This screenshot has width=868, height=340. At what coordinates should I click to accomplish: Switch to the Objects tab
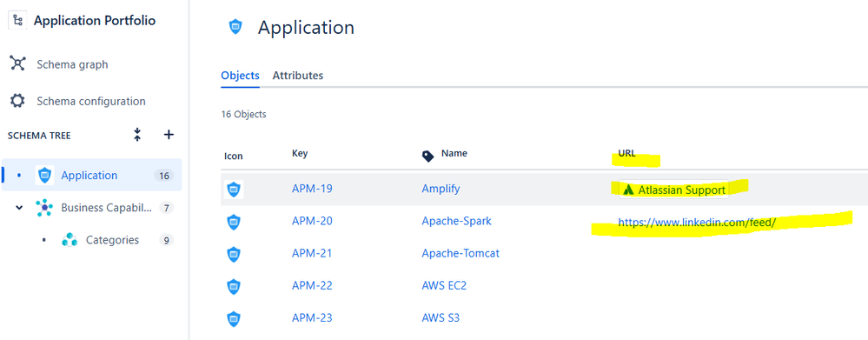(241, 76)
